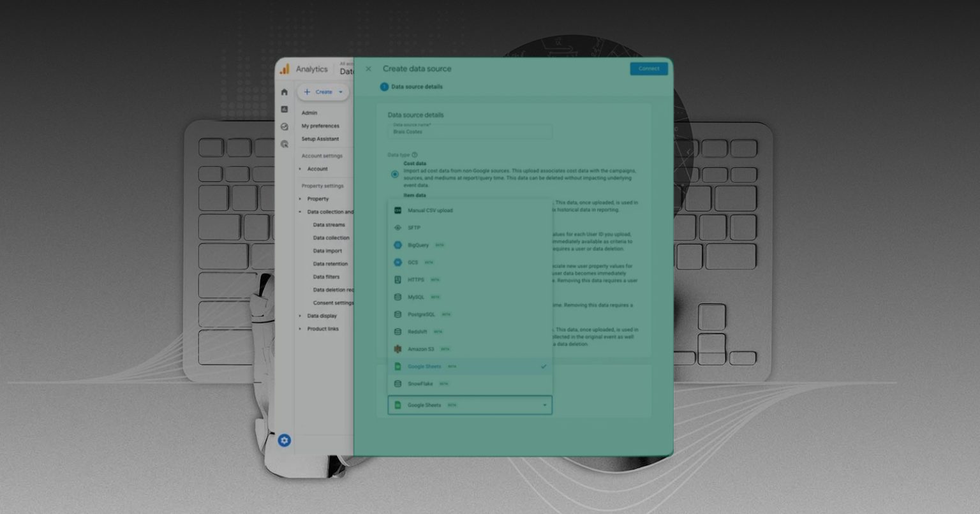980x514 pixels.
Task: Expand the Account section arrow
Action: coord(301,169)
